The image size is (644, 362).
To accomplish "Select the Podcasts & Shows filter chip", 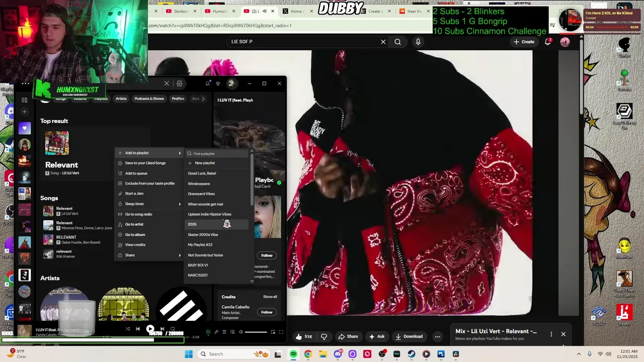I will (x=149, y=99).
